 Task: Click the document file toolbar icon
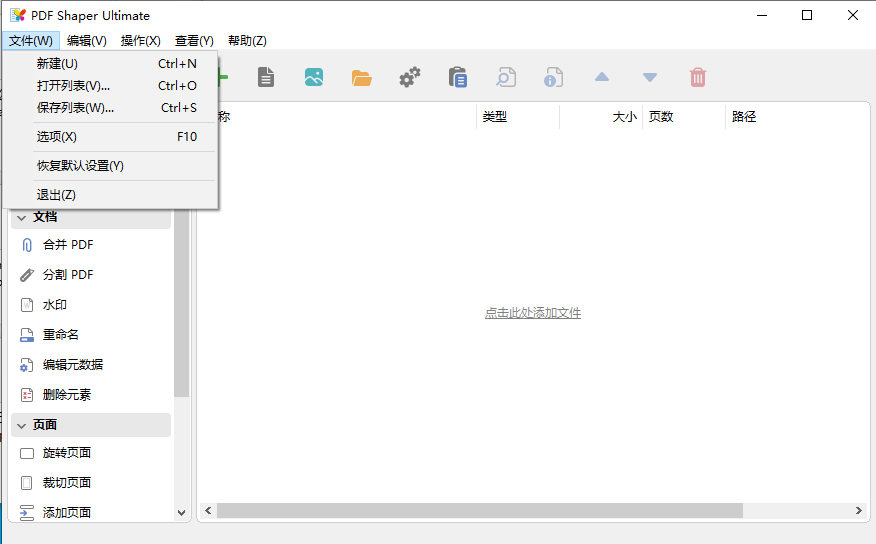click(x=266, y=77)
